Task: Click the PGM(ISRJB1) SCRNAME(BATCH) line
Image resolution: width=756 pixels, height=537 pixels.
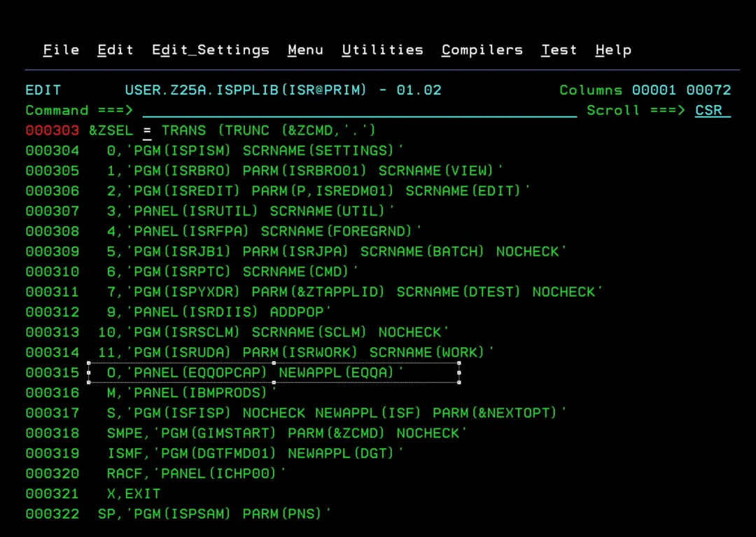Action: [x=336, y=251]
